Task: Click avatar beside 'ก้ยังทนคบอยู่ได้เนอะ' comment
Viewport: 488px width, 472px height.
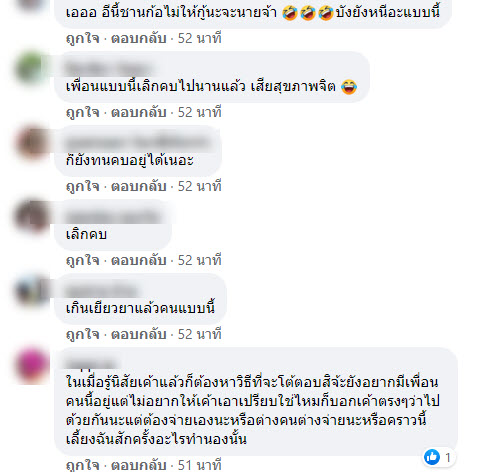Action: coord(31,142)
